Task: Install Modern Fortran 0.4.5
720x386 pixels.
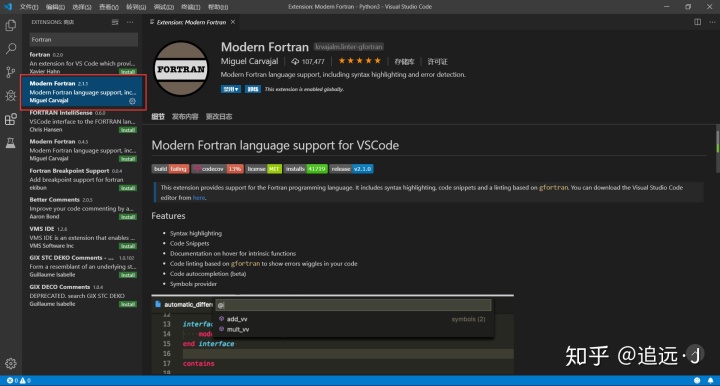Action: 128,159
